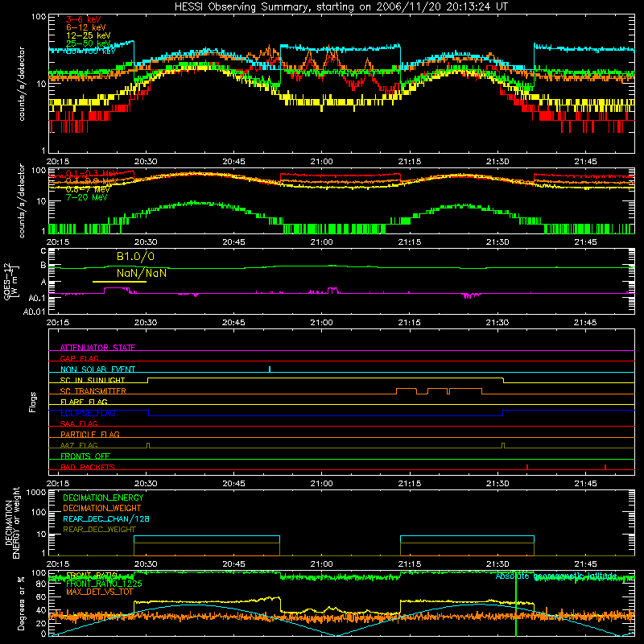
Task: Select the AAZ_FLAG label
Action: coord(79,445)
